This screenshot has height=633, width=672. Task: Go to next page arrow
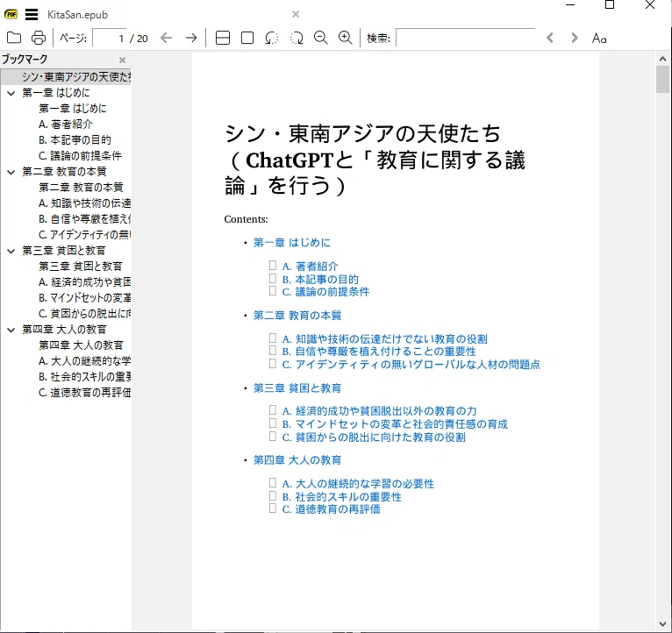coord(191,38)
